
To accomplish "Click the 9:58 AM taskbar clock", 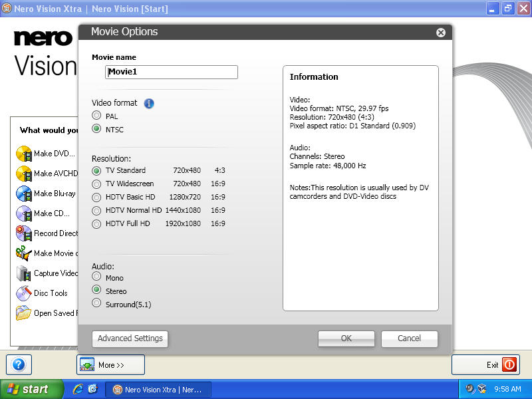I will pos(507,389).
